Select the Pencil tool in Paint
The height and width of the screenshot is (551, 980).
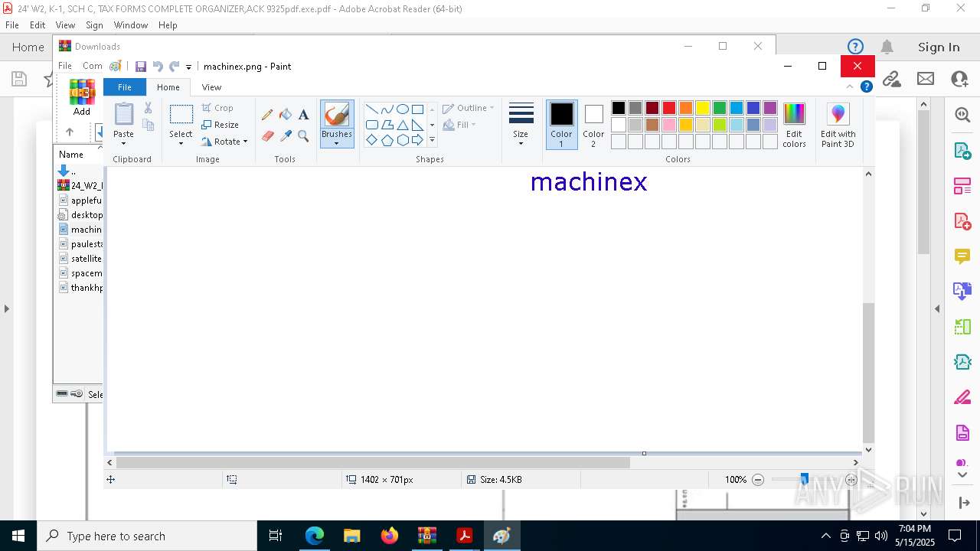point(267,115)
